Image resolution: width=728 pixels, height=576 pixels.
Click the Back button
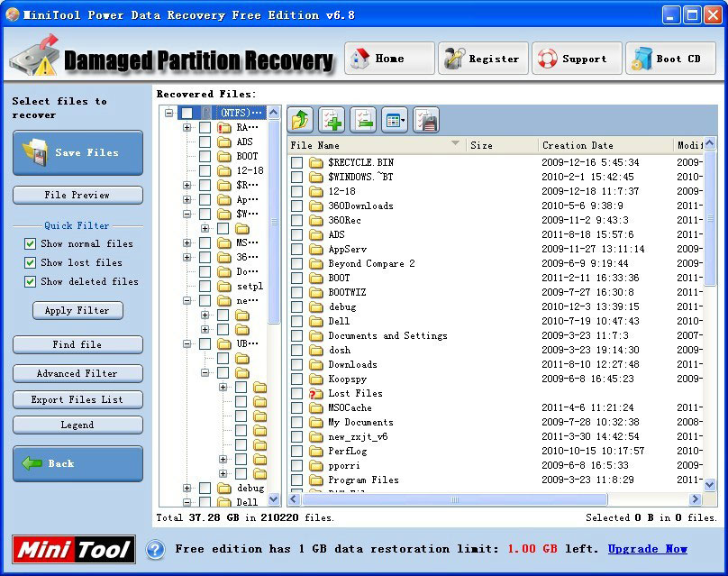(78, 464)
